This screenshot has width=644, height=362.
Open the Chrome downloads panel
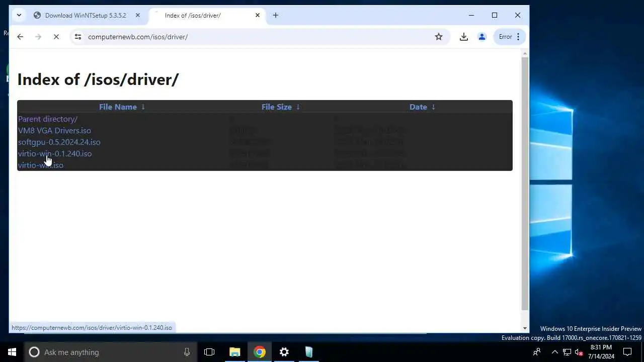point(464,37)
